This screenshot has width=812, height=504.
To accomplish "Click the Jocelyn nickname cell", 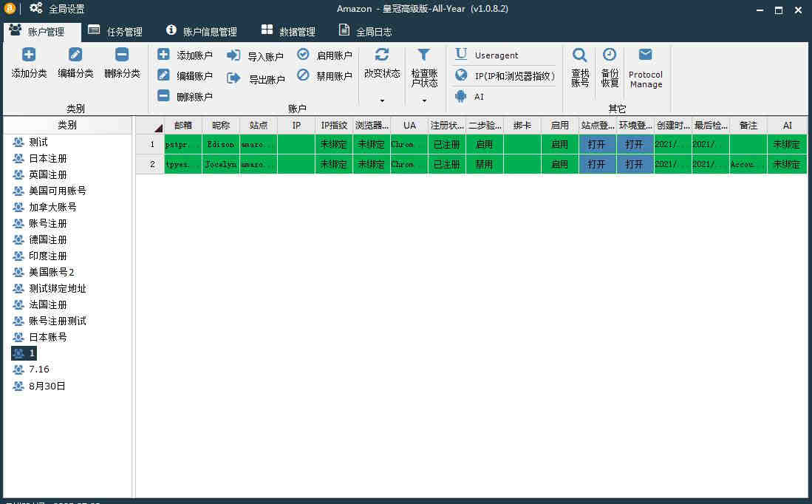I will [221, 164].
